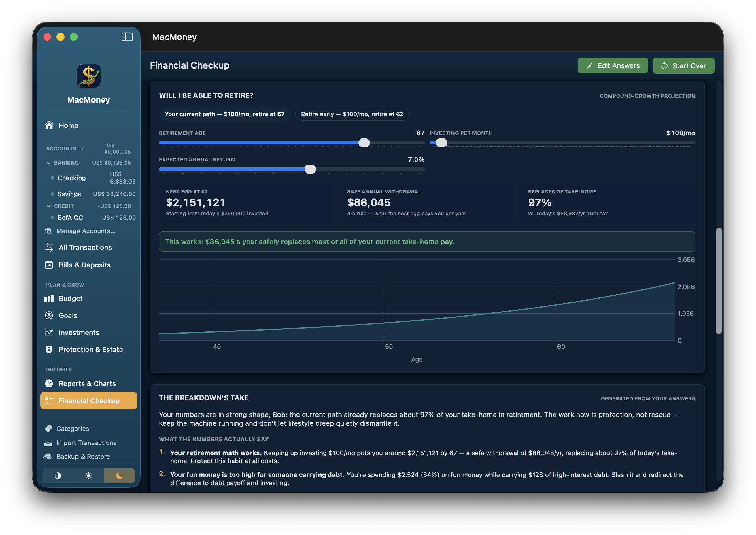The height and width of the screenshot is (535, 756).
Task: Click the Investing Per Month slider handle
Action: (442, 143)
